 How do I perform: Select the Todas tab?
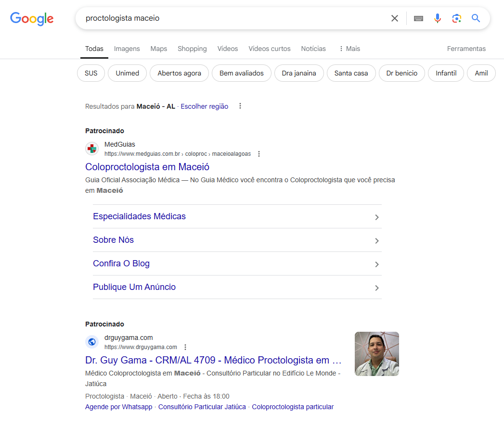coord(94,49)
